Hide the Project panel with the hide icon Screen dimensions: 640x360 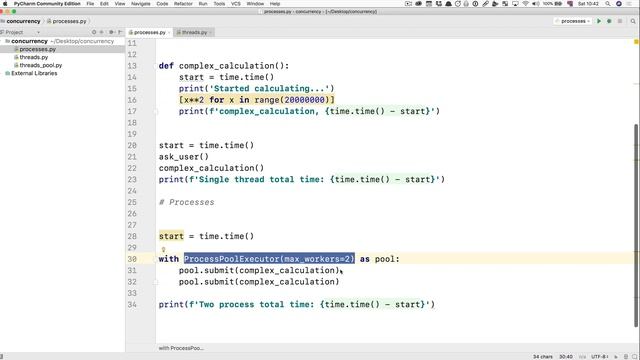[x=120, y=32]
